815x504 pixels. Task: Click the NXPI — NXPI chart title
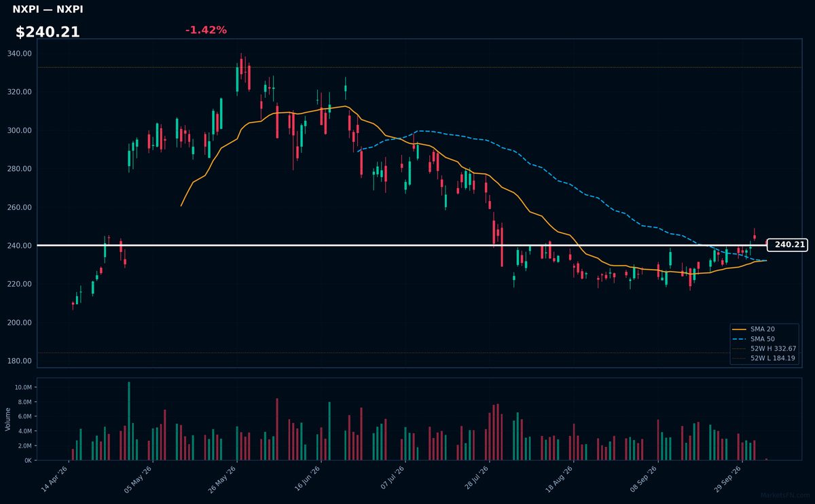click(x=48, y=10)
